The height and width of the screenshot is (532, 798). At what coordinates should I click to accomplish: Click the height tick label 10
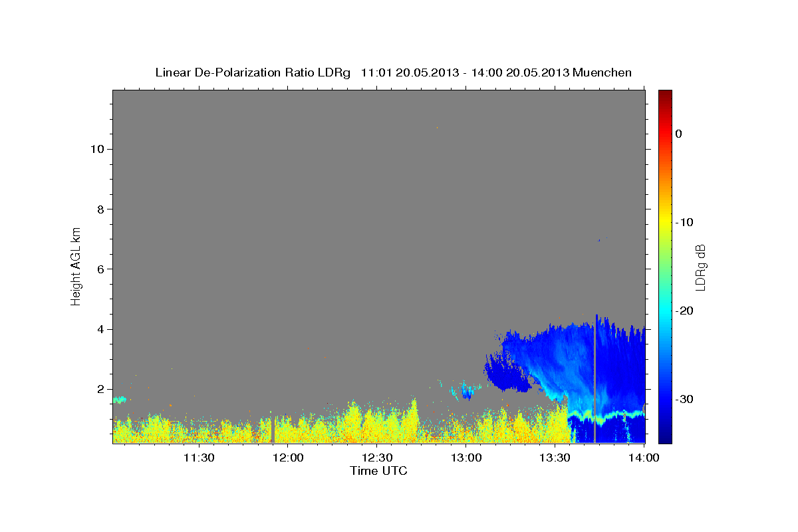tap(96, 149)
